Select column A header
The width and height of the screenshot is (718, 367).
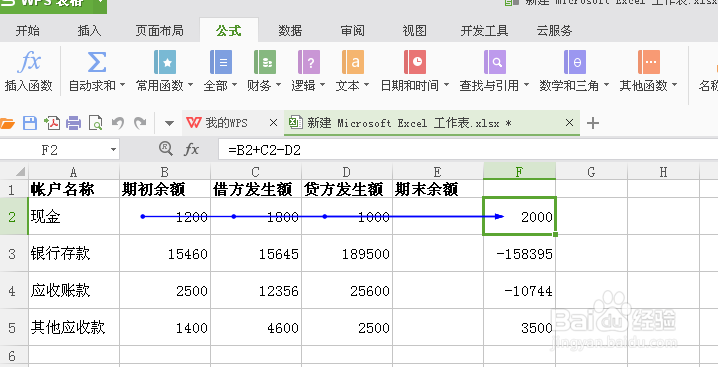[x=74, y=172]
